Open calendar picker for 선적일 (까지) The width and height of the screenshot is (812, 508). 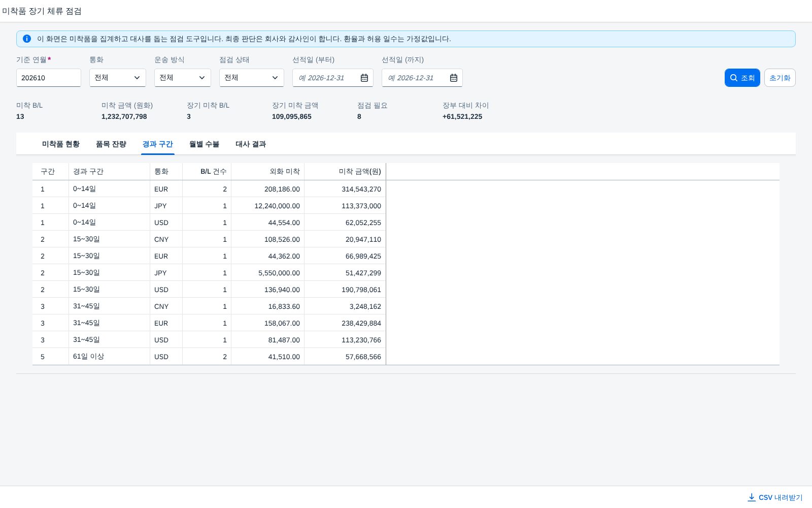(x=454, y=78)
